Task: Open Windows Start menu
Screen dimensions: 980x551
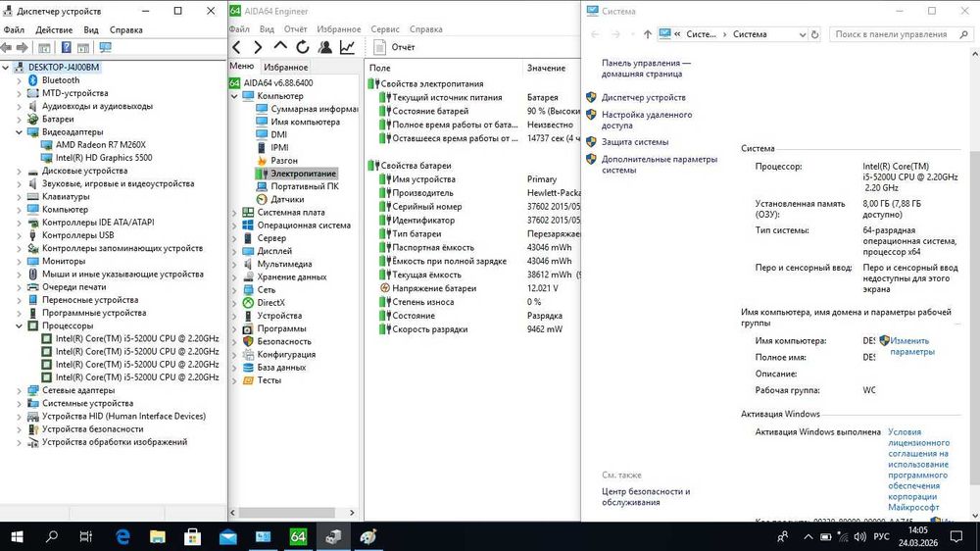Action: tap(17, 536)
